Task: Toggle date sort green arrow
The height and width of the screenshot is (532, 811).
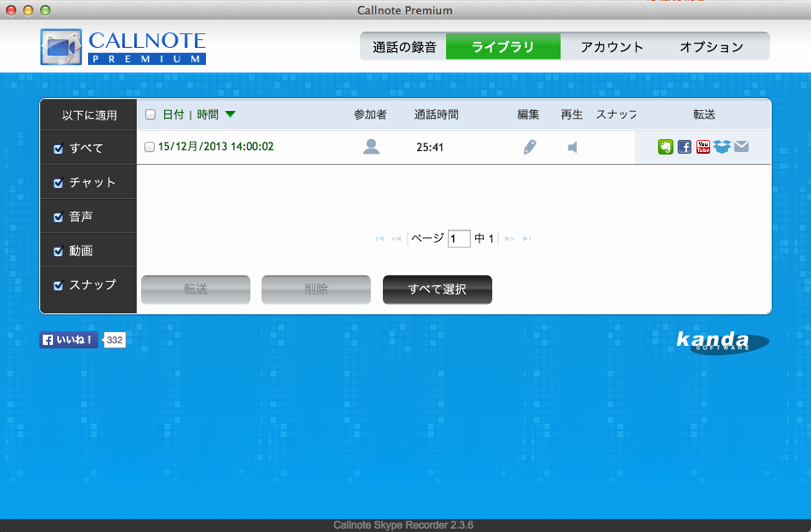Action: (x=231, y=114)
